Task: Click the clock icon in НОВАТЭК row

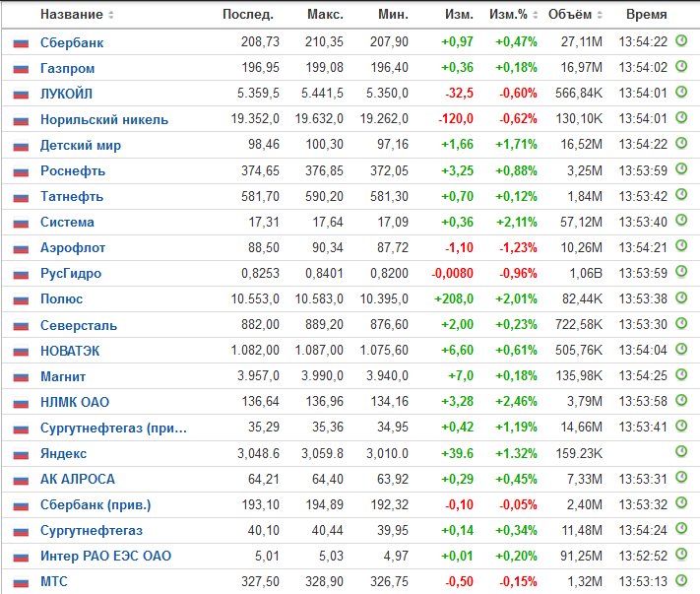Action: point(681,349)
